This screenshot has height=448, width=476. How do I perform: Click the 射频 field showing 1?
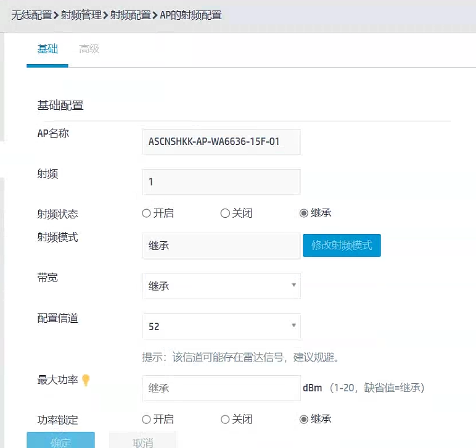pyautogui.click(x=221, y=182)
